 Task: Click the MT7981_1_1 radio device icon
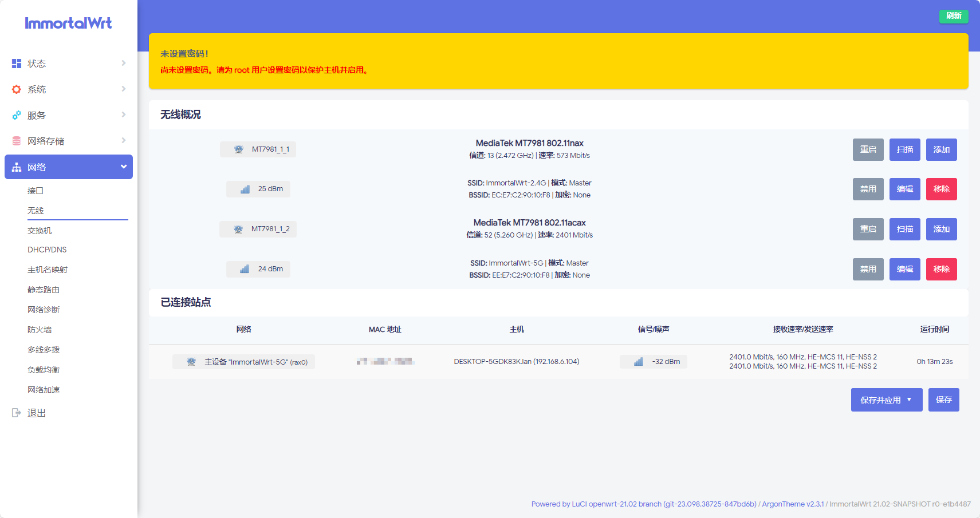click(x=239, y=149)
